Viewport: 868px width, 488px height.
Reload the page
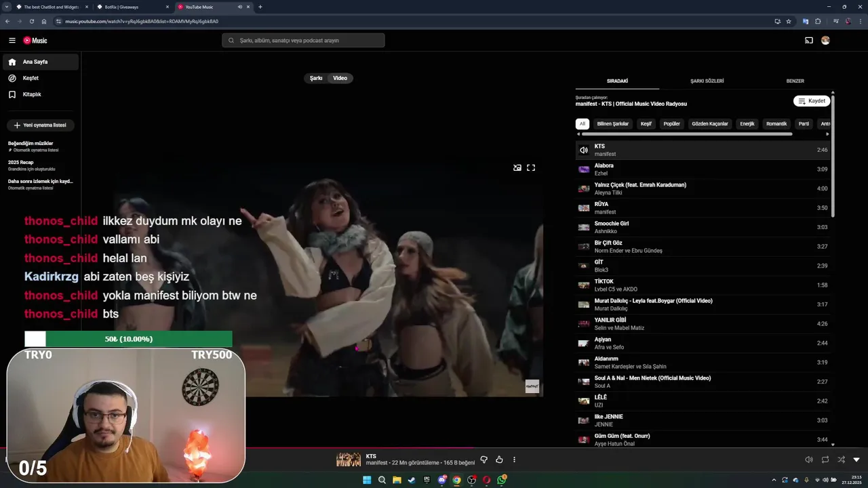coord(31,21)
